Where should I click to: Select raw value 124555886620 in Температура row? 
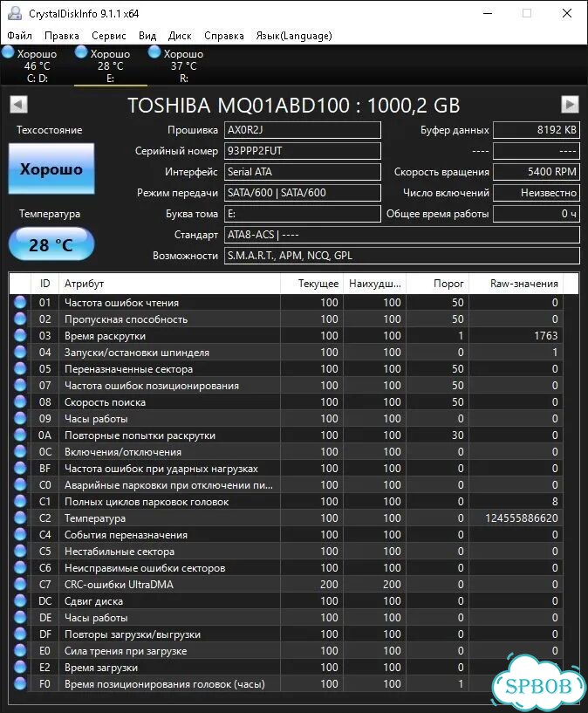point(521,518)
